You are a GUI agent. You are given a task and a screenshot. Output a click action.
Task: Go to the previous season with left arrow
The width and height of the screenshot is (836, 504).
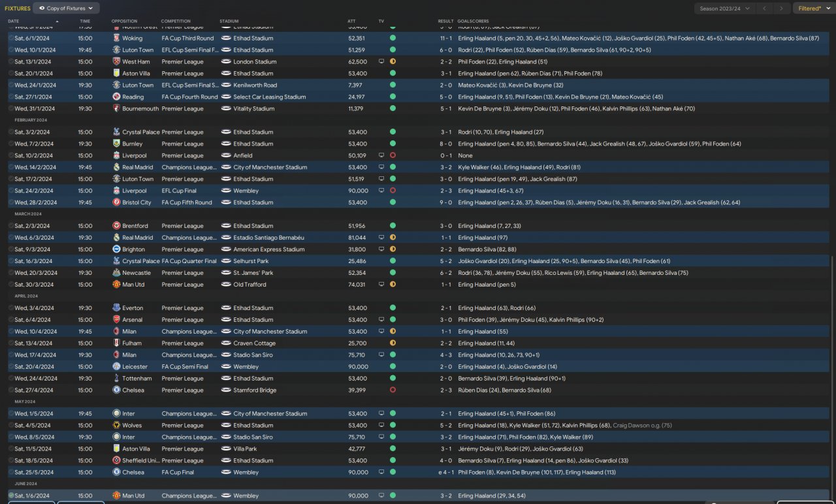point(764,8)
